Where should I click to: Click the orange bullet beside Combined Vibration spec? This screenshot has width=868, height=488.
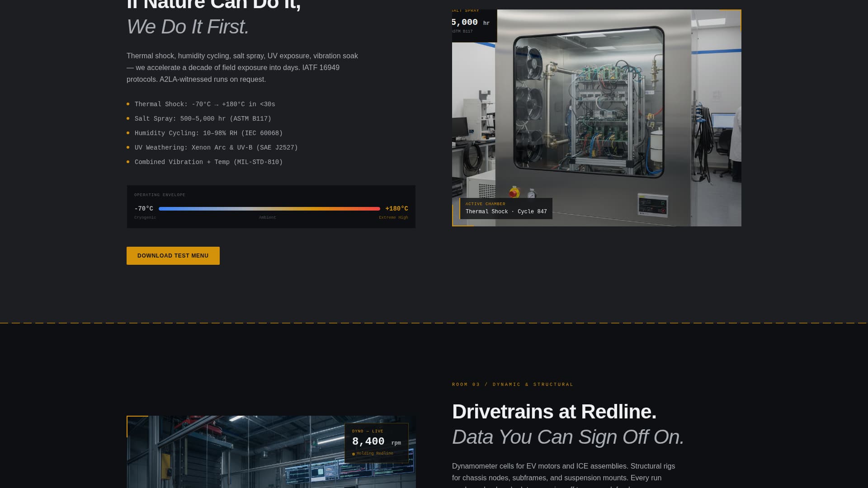tap(128, 162)
